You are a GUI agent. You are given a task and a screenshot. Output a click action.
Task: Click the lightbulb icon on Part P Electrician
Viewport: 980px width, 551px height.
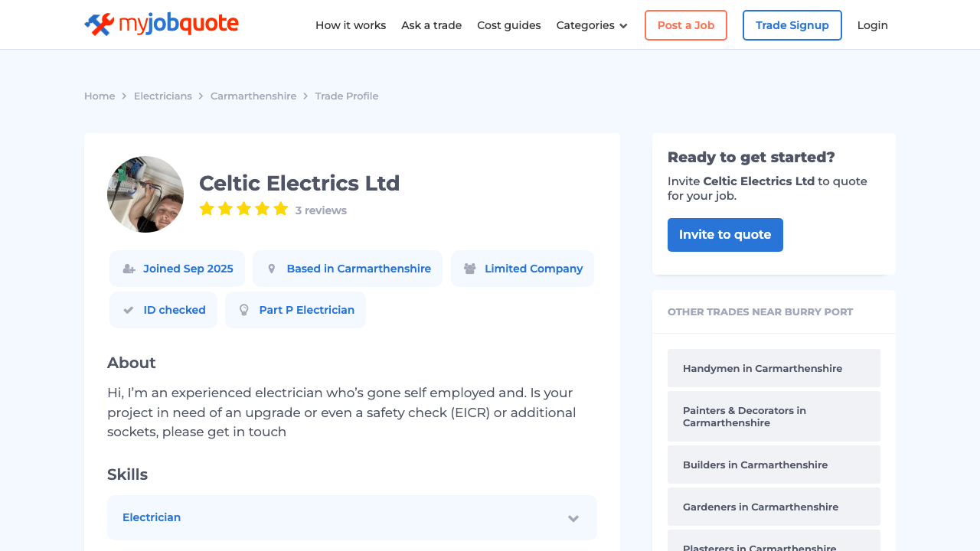pyautogui.click(x=243, y=309)
